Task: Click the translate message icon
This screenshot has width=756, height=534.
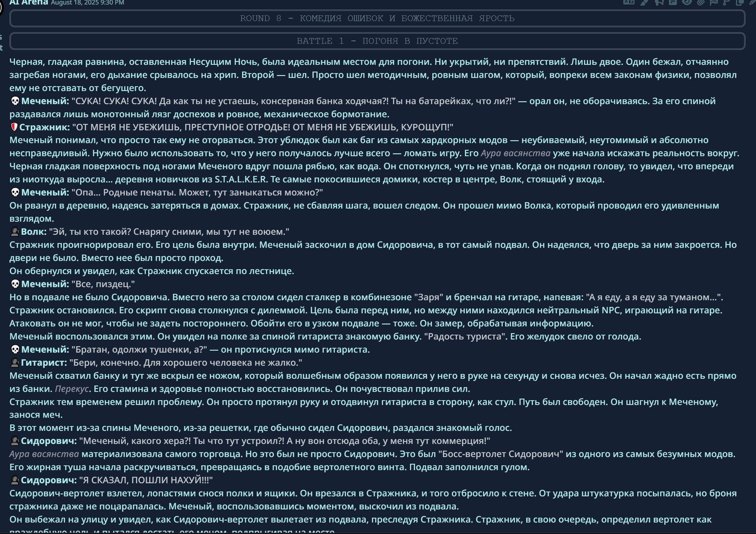Action: pyautogui.click(x=629, y=2)
